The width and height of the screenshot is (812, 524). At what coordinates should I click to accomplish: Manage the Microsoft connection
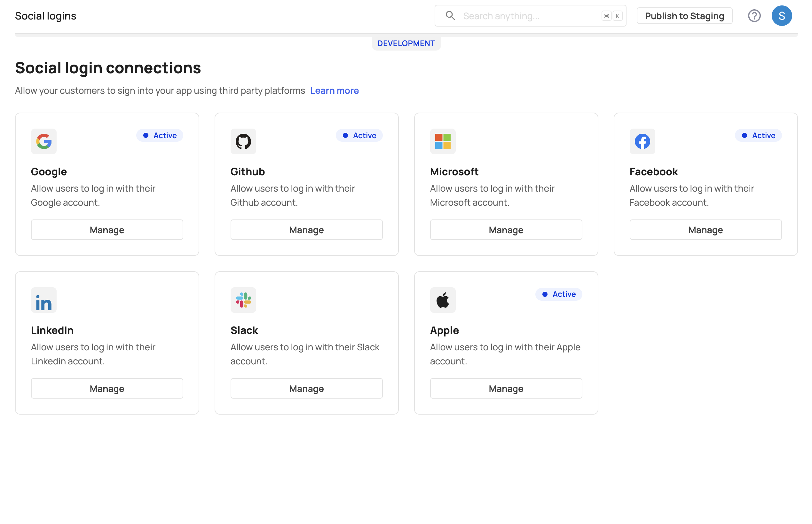pyautogui.click(x=506, y=230)
